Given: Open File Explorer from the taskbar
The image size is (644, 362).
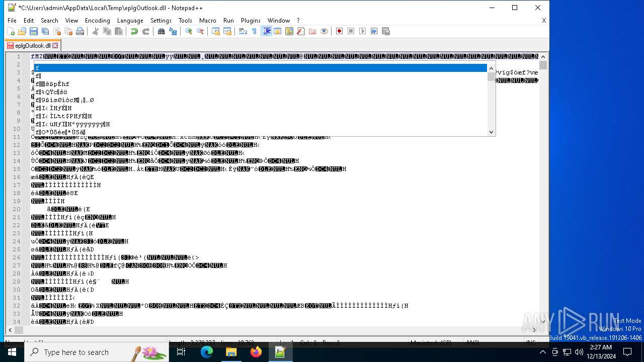Looking at the screenshot, I should [231, 352].
